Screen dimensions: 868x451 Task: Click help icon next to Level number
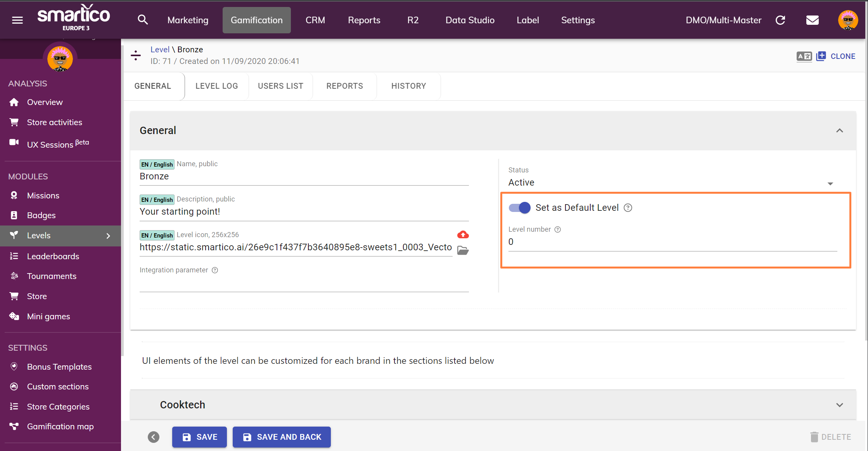click(558, 229)
